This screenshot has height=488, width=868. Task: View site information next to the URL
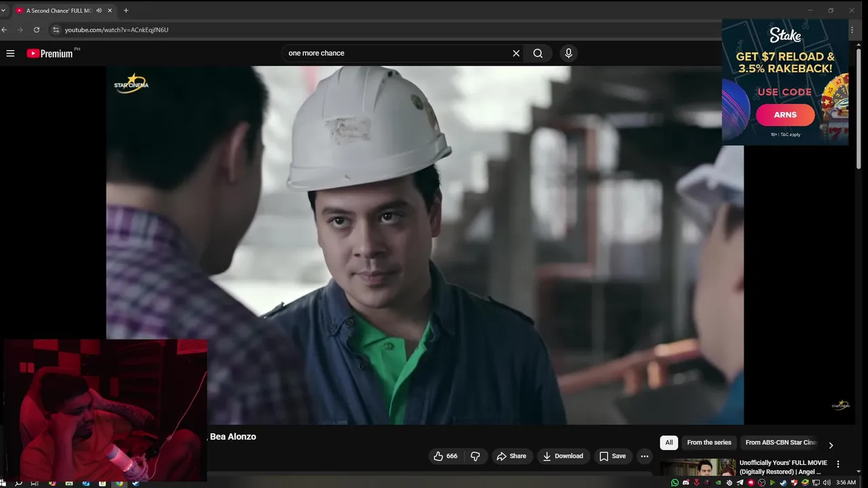pos(56,30)
